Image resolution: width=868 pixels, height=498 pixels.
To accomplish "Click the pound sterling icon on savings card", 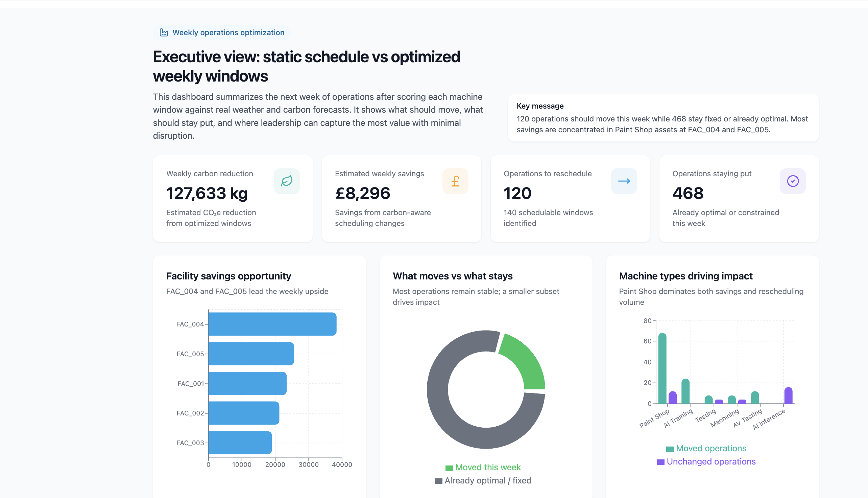I will [x=455, y=181].
